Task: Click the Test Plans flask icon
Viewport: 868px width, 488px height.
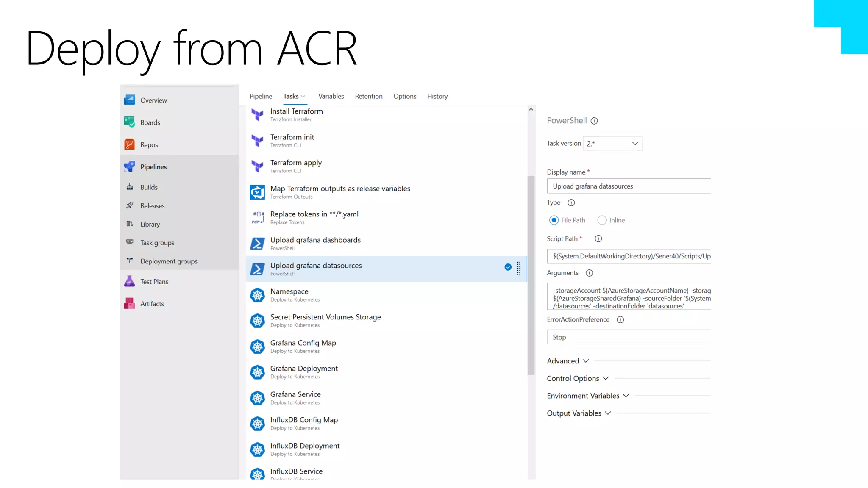Action: pos(129,281)
